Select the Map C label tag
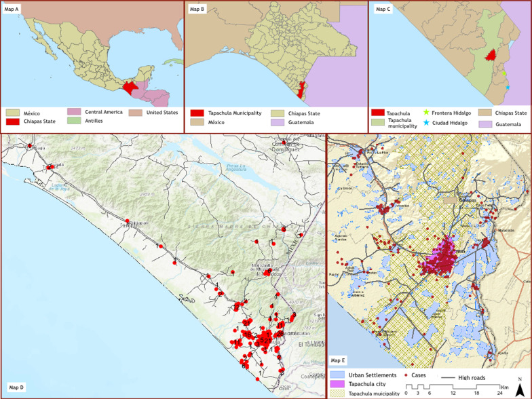The image size is (532, 399). coord(383,9)
